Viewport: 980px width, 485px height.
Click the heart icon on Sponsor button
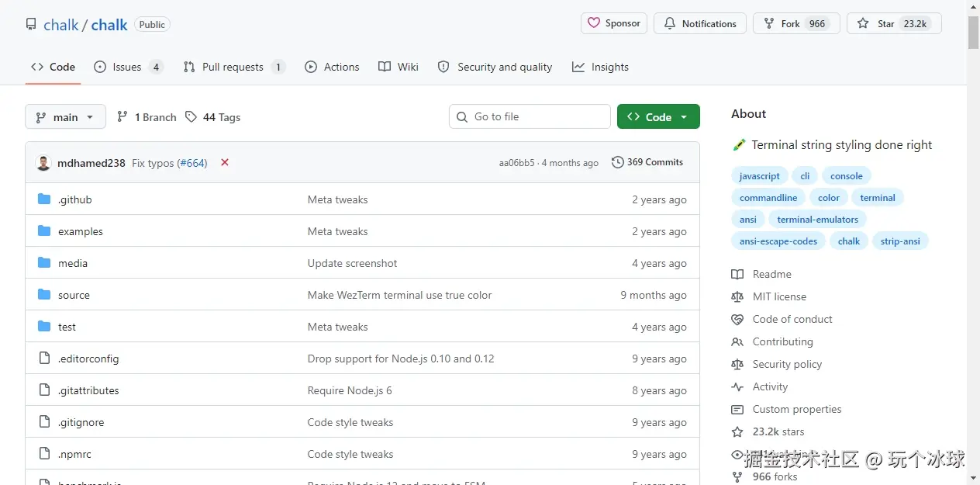coord(594,23)
